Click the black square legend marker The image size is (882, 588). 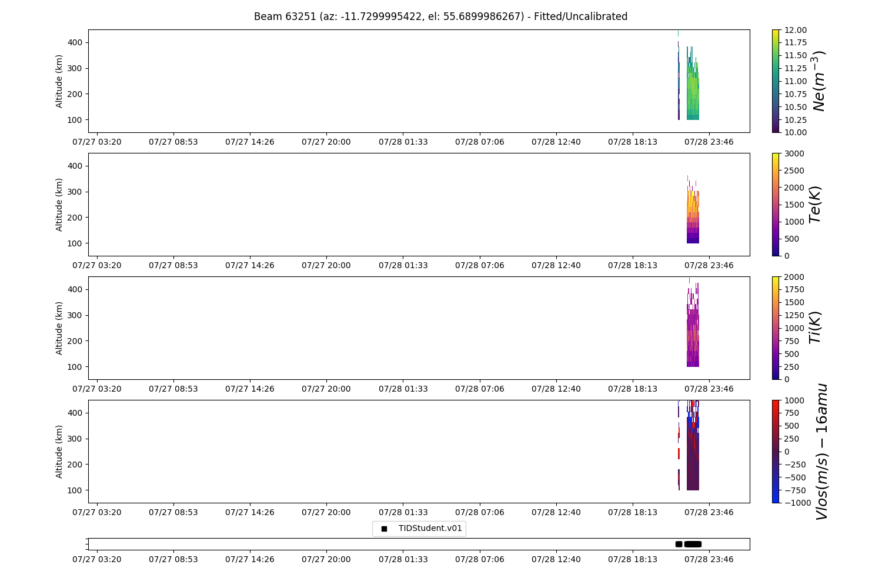coord(384,529)
